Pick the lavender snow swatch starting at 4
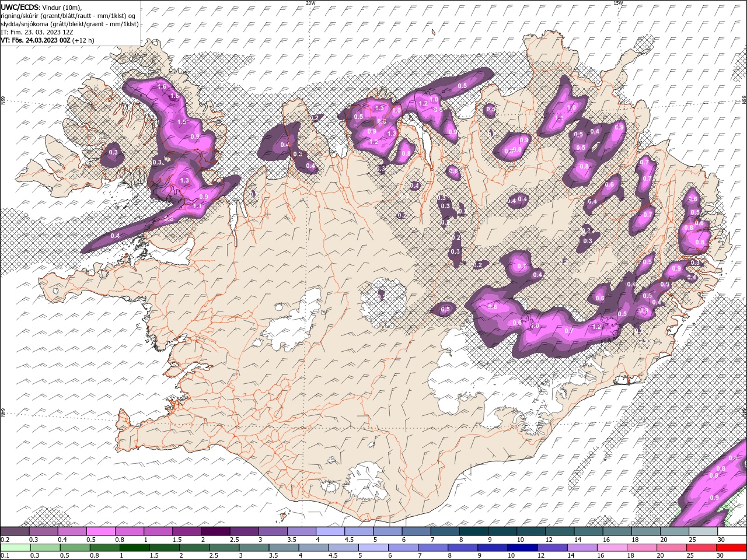The height and width of the screenshot is (560, 747). coord(330,531)
